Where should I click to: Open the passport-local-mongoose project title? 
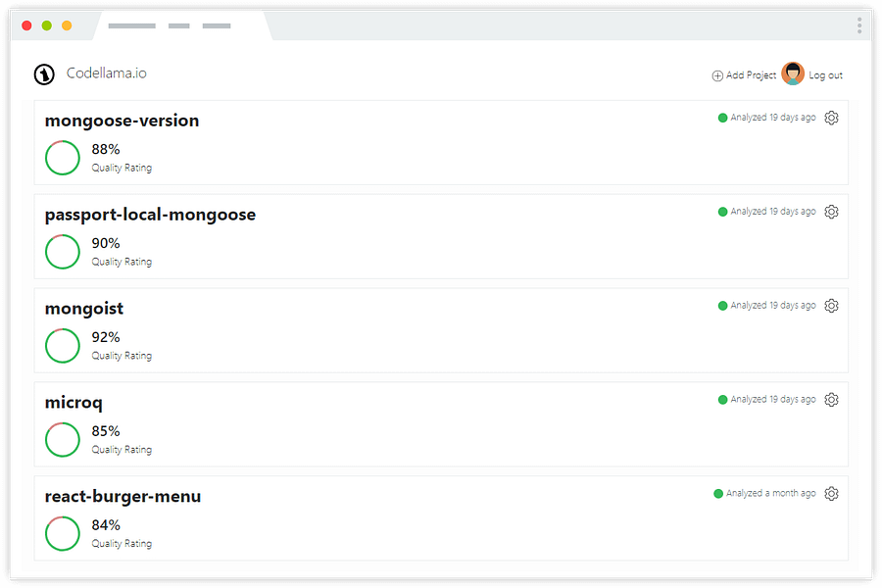point(150,215)
